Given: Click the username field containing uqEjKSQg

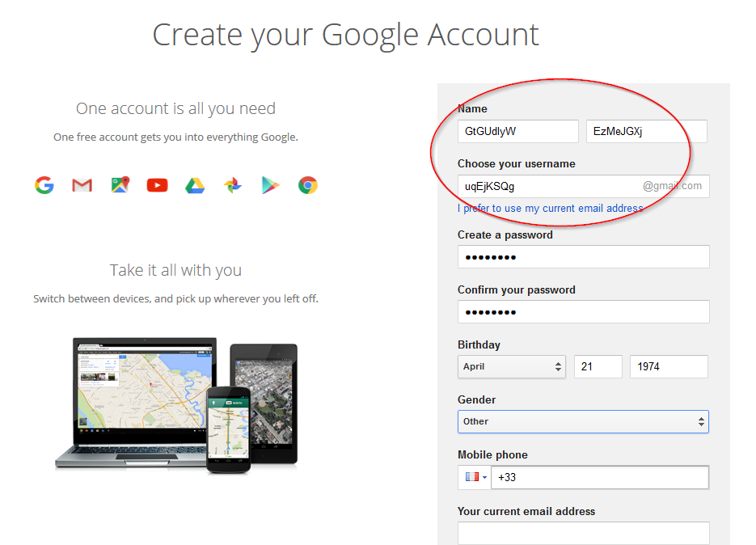Looking at the screenshot, I should click(584, 186).
